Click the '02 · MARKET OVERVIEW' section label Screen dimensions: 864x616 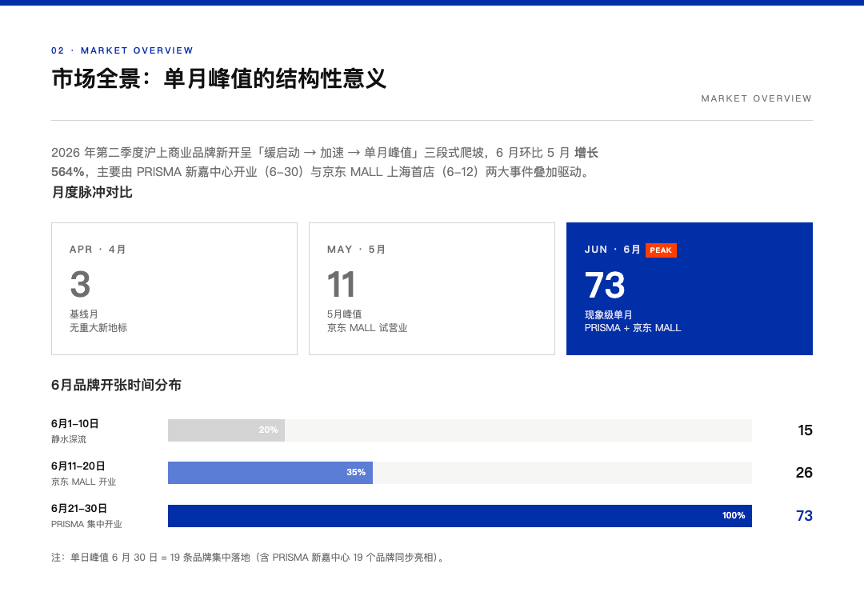click(x=122, y=50)
